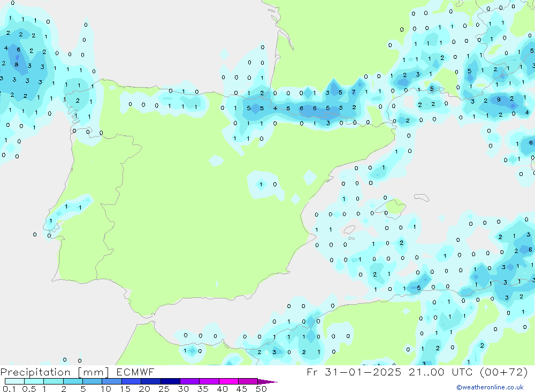Pick the 5–10 mm legend color swatch
The width and height of the screenshot is (535, 392).
point(93,381)
